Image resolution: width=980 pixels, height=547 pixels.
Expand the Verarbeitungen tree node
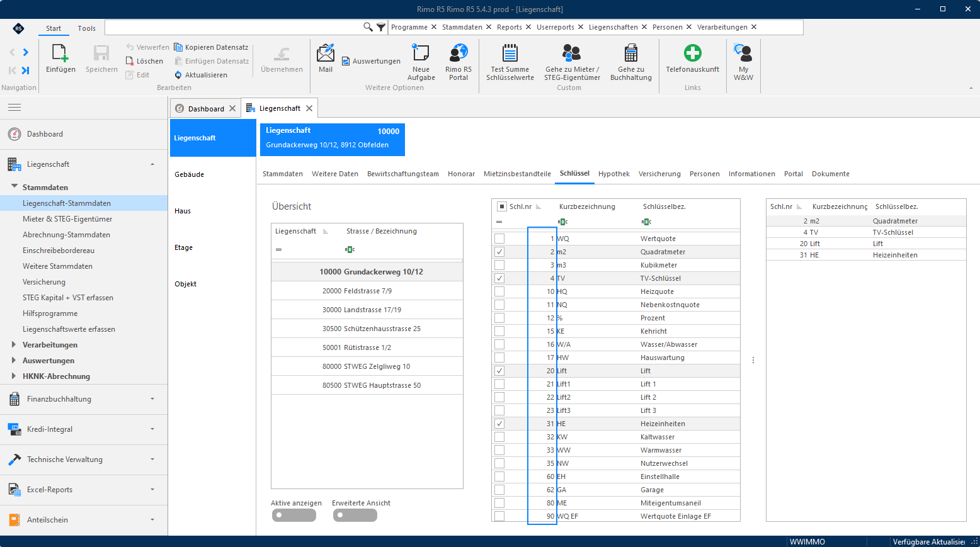coord(14,344)
